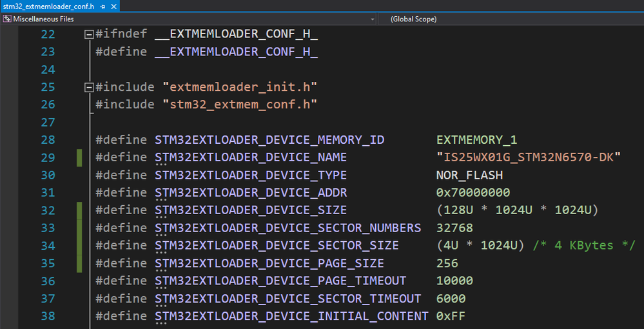Click the "extmemloader_init.h" include string
Viewport: 644px width, 329px height.
click(240, 87)
